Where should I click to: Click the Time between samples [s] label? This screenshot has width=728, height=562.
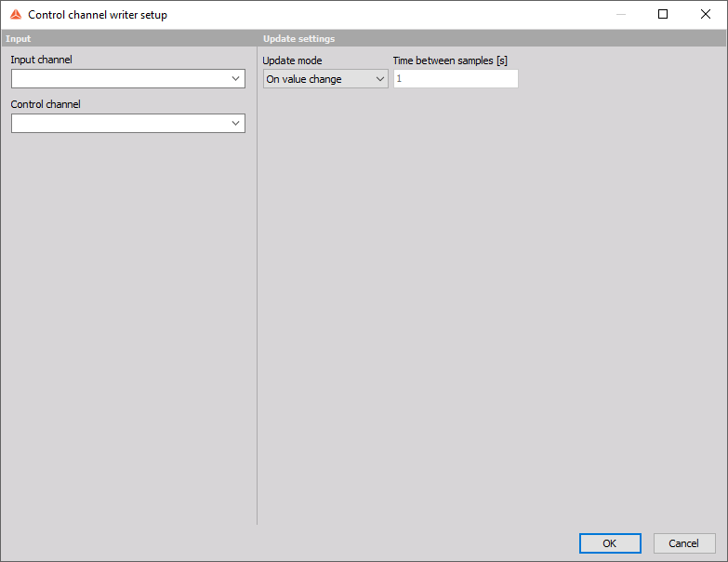click(450, 60)
